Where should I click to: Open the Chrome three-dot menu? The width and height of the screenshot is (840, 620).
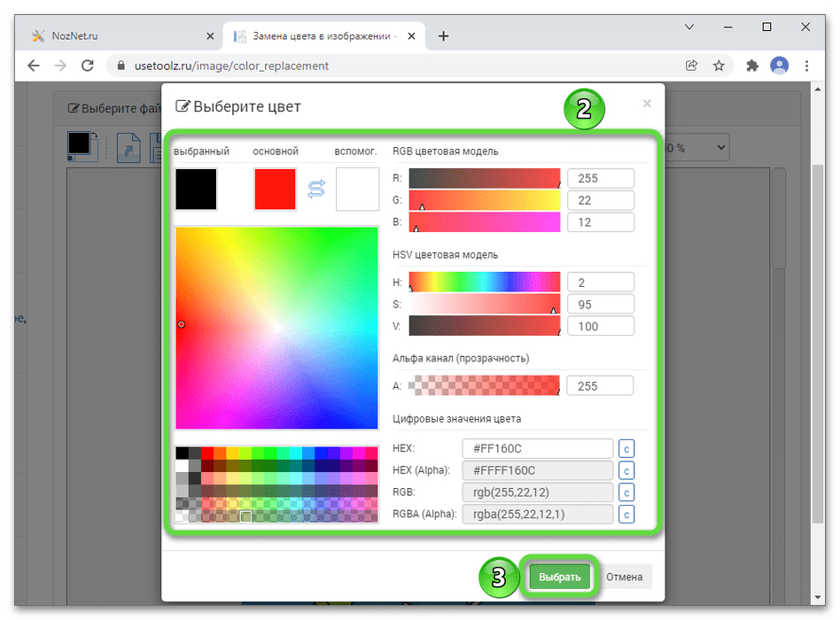click(806, 66)
